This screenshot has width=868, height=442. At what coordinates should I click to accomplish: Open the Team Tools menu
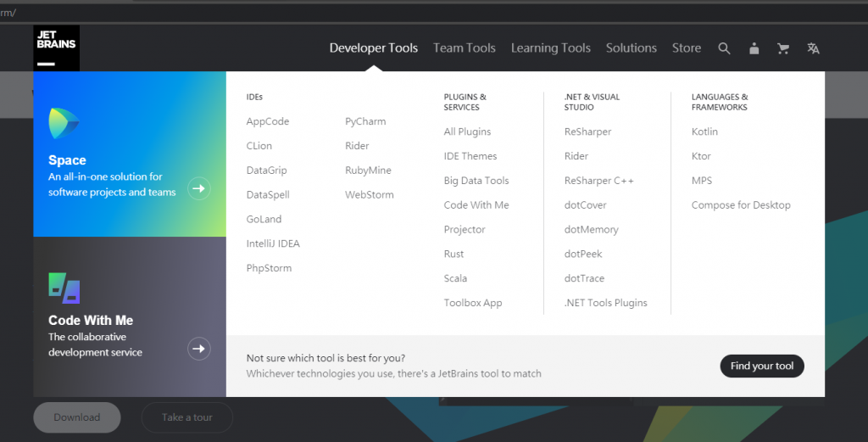tap(465, 48)
